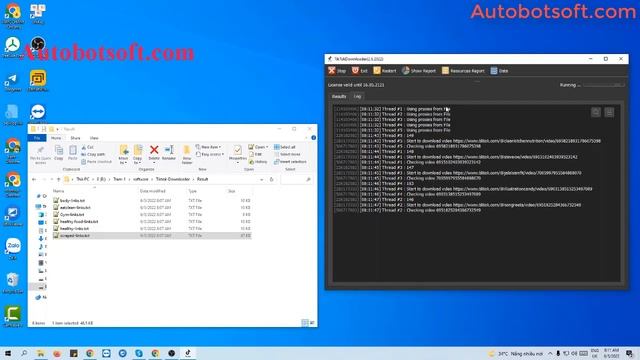Open the Data toolbar item
Screen dimensions: 640x360
(x=499, y=71)
